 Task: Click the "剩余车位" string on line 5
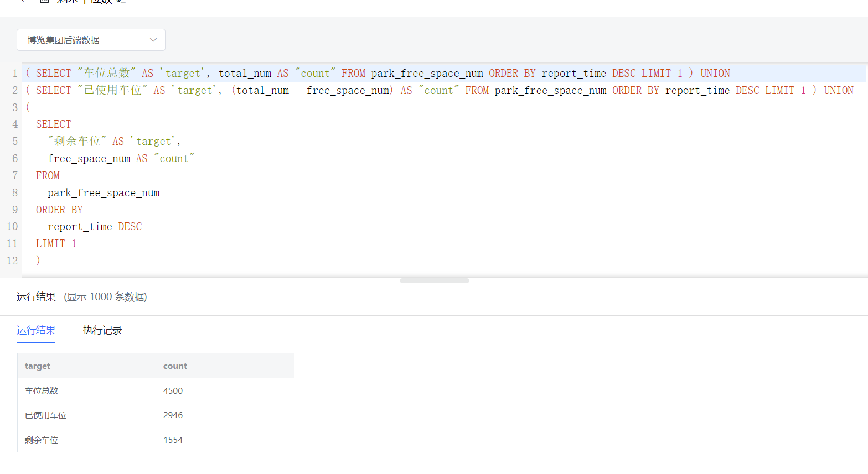[x=77, y=141]
